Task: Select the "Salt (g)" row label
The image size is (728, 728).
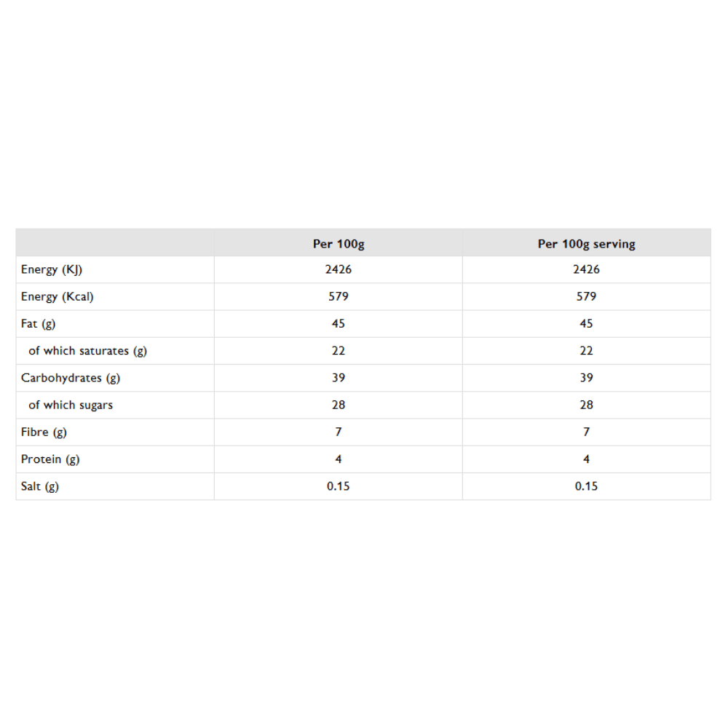Action: tap(40, 486)
